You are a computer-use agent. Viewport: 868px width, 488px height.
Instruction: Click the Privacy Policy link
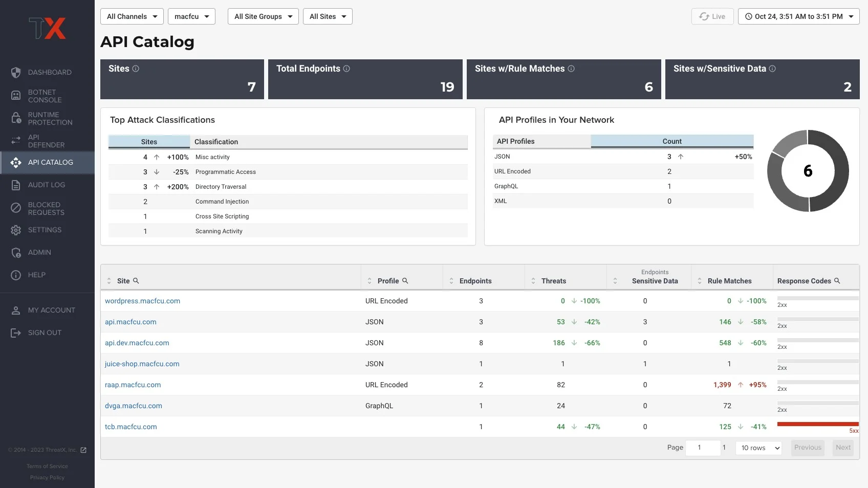click(47, 478)
